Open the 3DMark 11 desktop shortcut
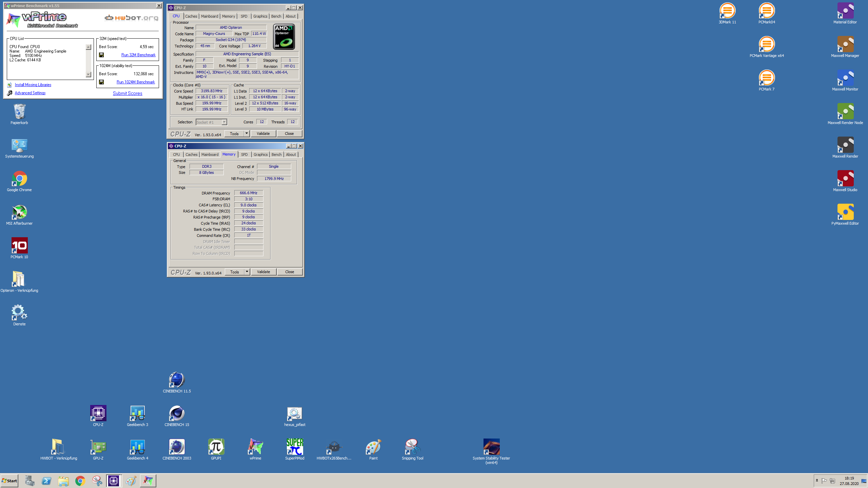The image size is (868, 488). (727, 14)
